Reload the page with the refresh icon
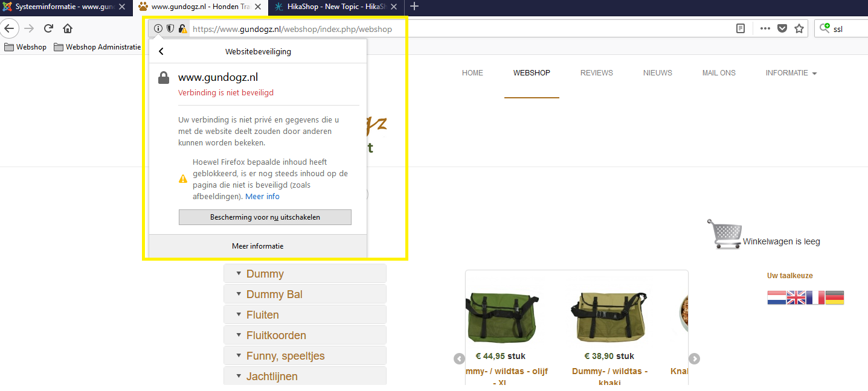The width and height of the screenshot is (868, 391). click(x=48, y=28)
